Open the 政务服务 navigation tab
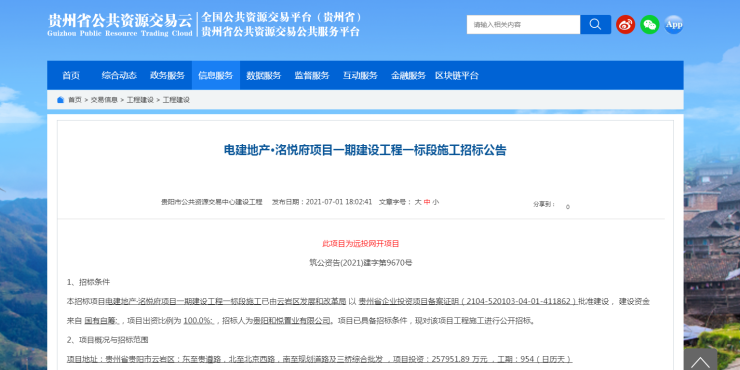Image resolution: width=740 pixels, height=370 pixels. tap(168, 76)
